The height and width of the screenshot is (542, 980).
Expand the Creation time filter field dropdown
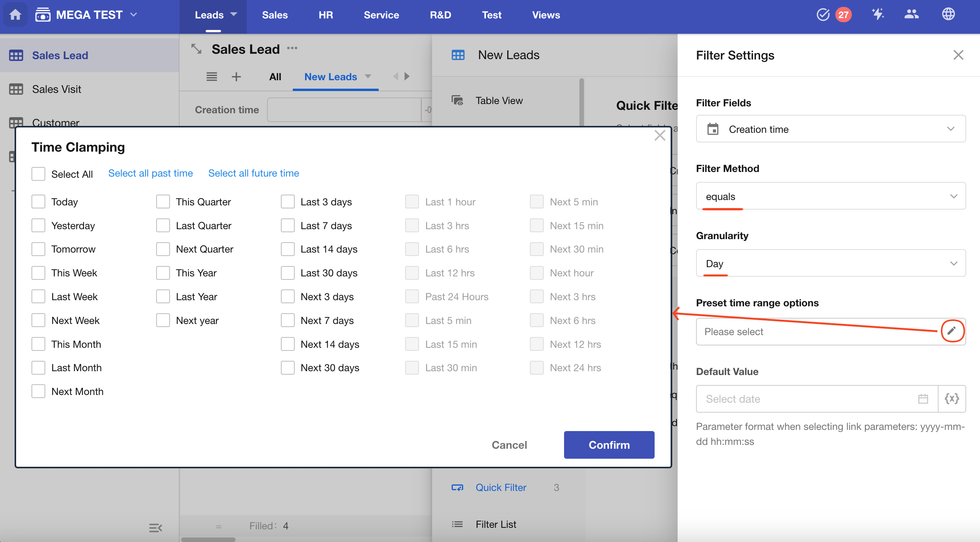[x=830, y=129]
